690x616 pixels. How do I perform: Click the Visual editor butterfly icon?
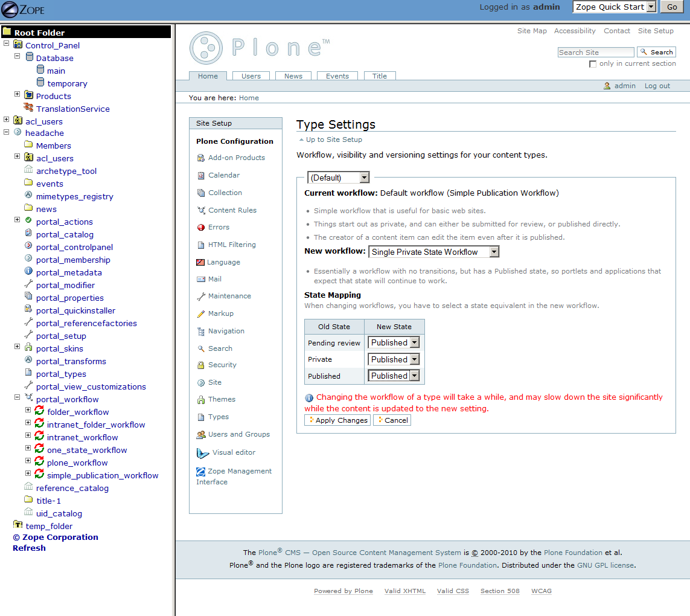click(202, 453)
